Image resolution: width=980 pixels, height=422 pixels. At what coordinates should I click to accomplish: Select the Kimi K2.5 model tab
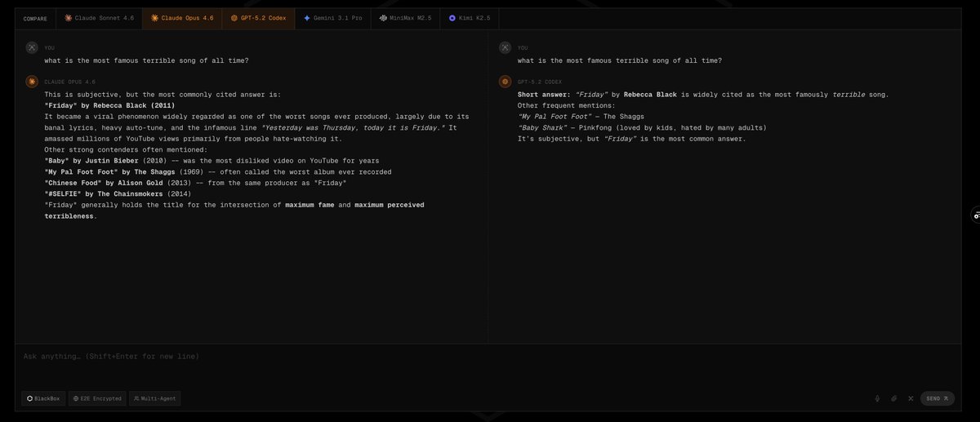tap(469, 18)
